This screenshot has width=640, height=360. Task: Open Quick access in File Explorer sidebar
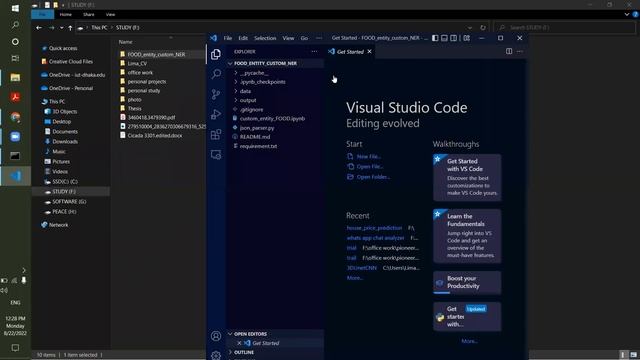pyautogui.click(x=63, y=48)
